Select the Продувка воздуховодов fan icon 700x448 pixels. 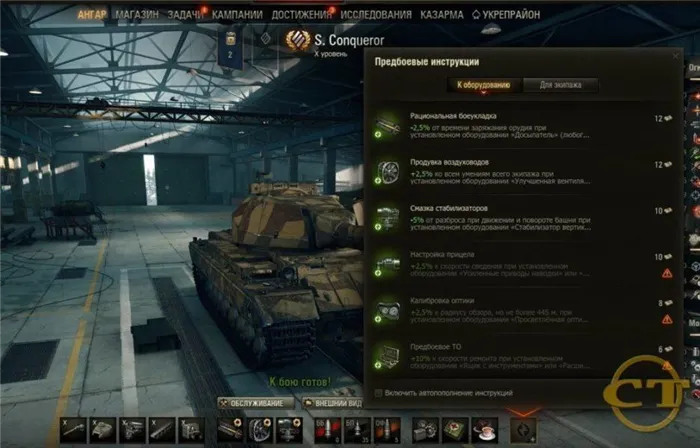tap(387, 172)
